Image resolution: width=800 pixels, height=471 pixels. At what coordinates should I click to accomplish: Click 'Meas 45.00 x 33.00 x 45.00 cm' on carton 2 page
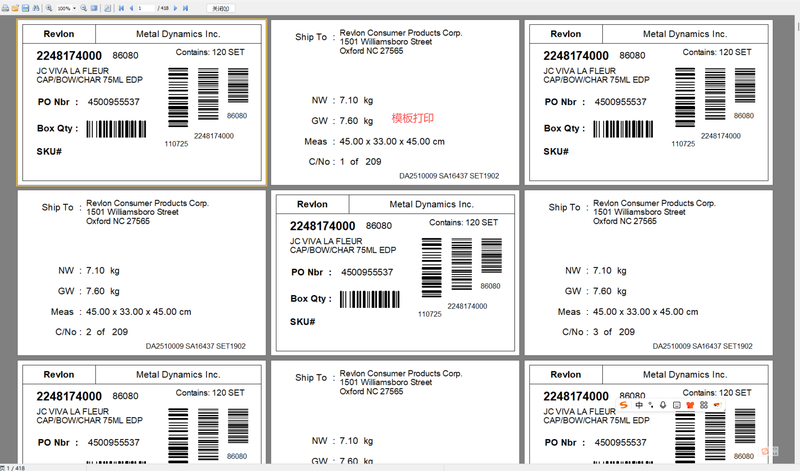(x=121, y=312)
